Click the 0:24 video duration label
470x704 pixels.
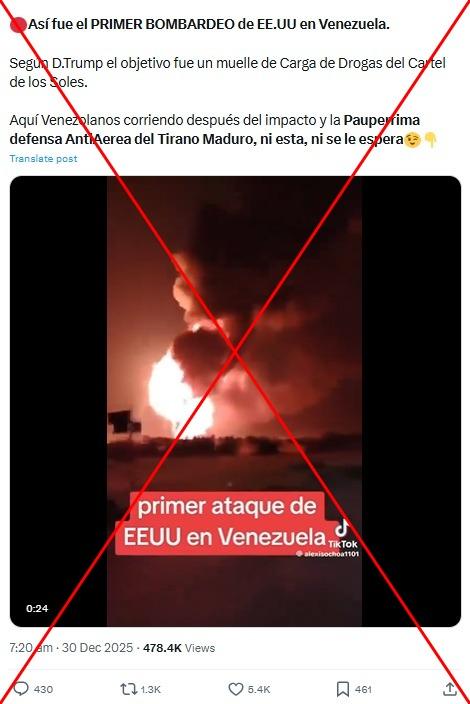(37, 608)
